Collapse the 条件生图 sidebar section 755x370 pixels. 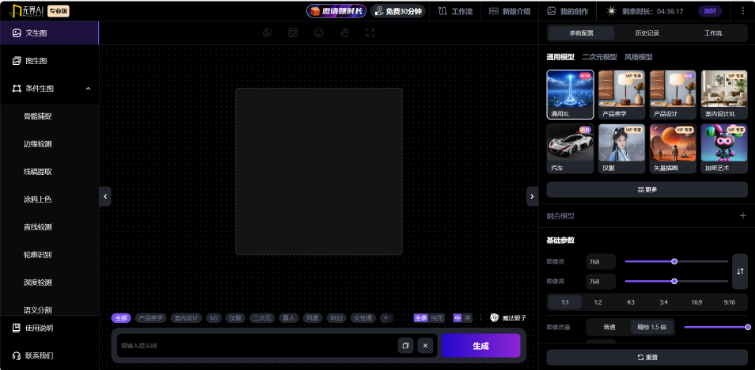(x=88, y=89)
